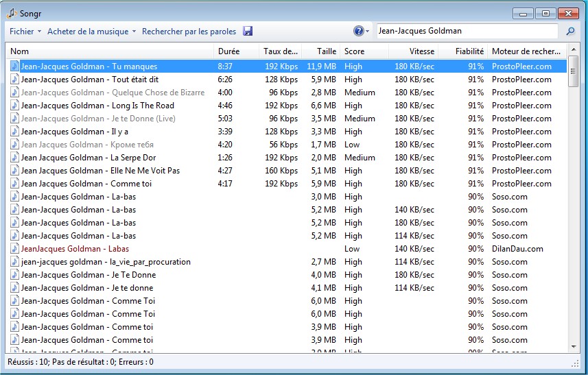Click the 2,7 MB size cell

tap(324, 262)
